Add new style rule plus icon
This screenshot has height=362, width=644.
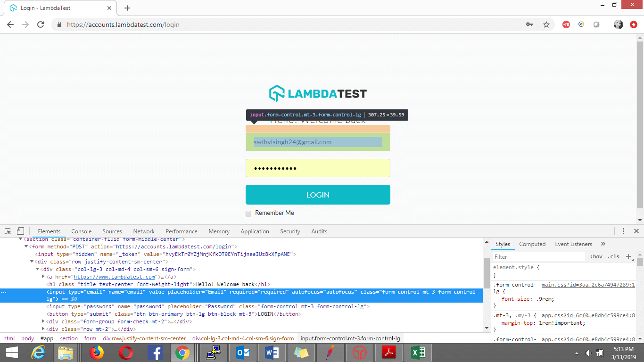tap(628, 256)
